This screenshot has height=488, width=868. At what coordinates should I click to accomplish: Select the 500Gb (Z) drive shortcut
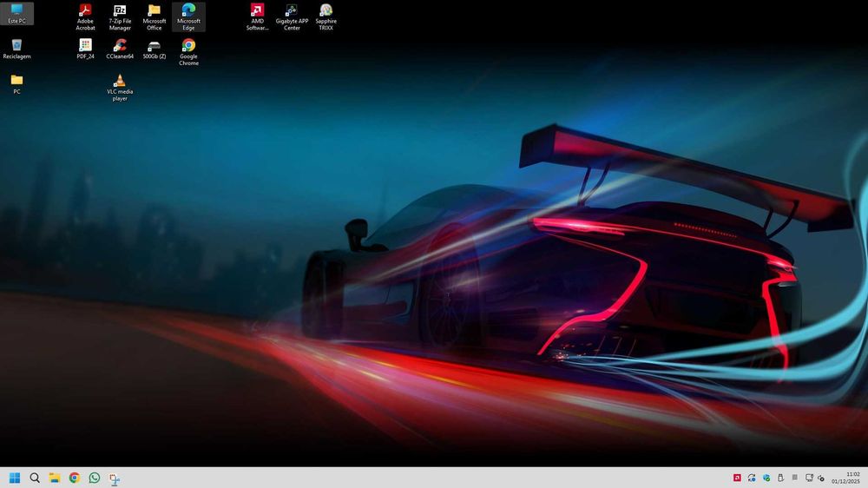[155, 49]
